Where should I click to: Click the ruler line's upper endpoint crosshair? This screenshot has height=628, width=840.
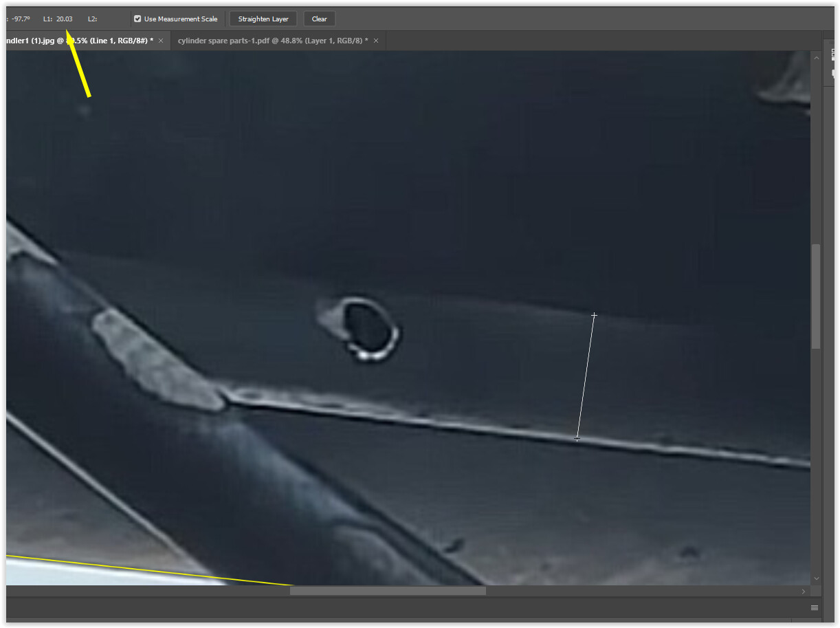click(x=594, y=316)
